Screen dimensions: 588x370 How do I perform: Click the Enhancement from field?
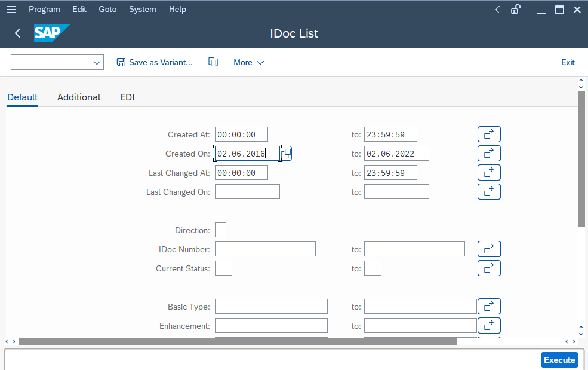tap(271, 326)
